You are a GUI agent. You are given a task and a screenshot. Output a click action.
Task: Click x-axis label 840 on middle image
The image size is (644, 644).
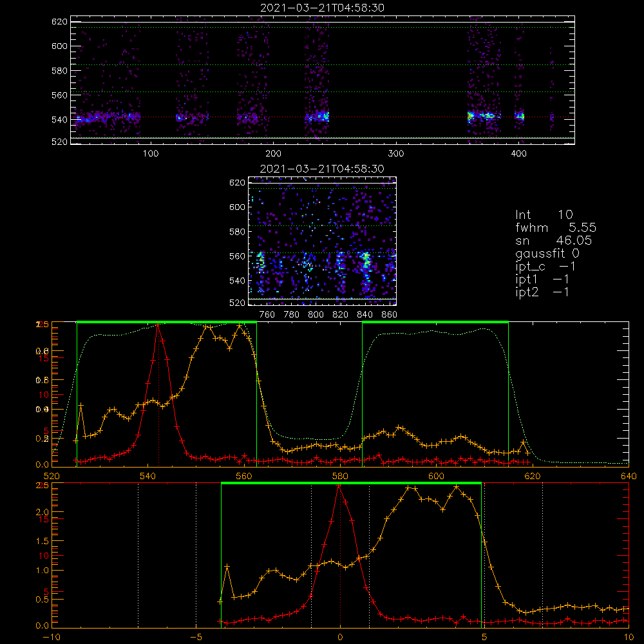click(365, 315)
